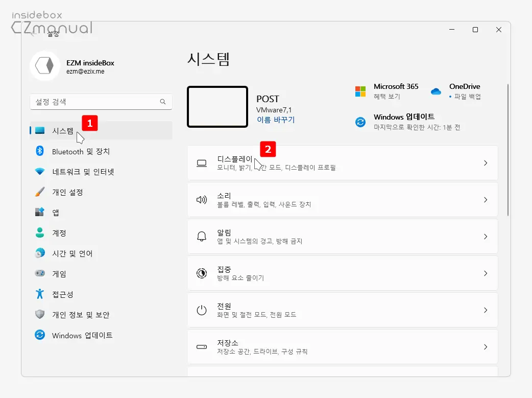The image size is (532, 398).
Task: Go to 시간 및 언어 in sidebar
Action: 72,253
